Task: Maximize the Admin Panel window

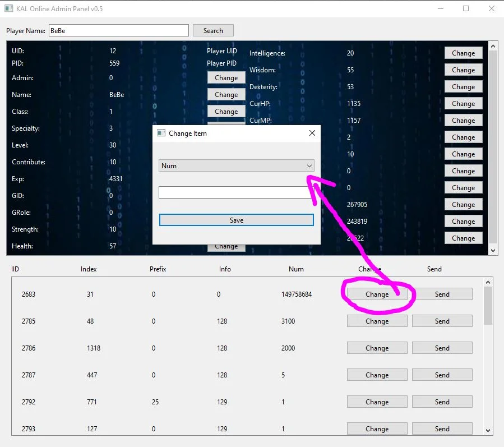Action: click(466, 8)
